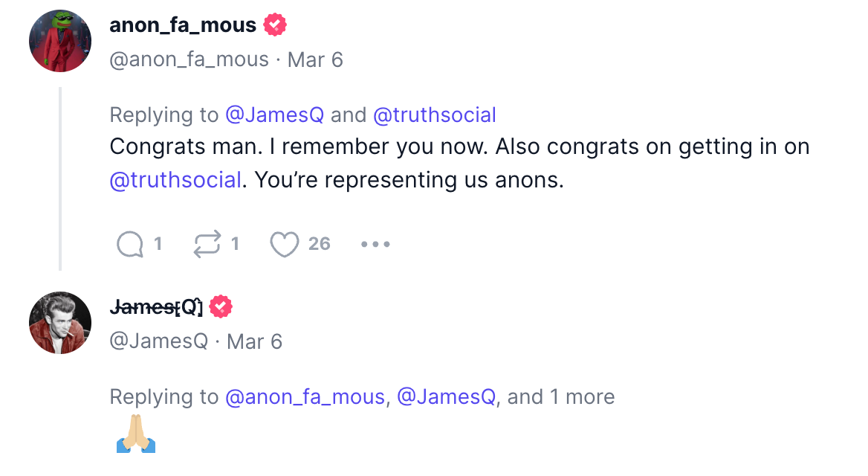Viewport: 868px width, 476px height.
Task: Open anon_fa_mous Pepe profile avatar
Action: pyautogui.click(x=60, y=41)
